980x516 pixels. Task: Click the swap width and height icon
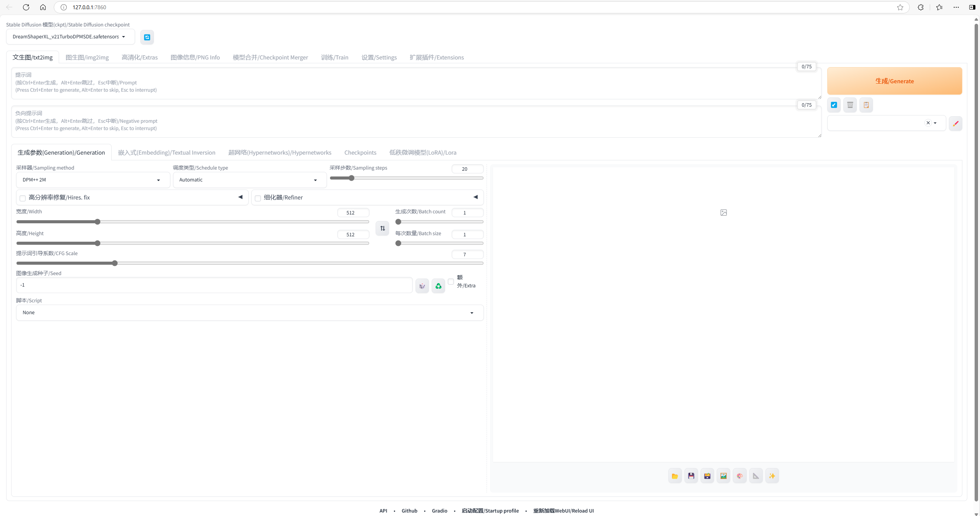(382, 228)
